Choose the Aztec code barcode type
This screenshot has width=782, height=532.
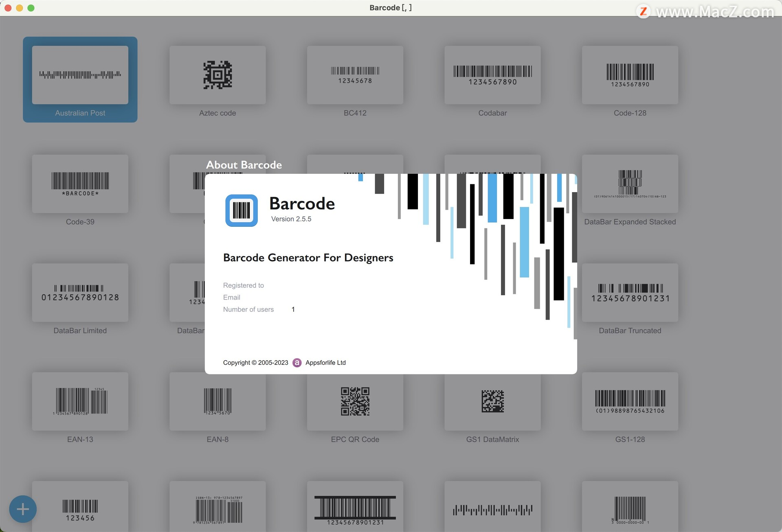click(x=217, y=75)
